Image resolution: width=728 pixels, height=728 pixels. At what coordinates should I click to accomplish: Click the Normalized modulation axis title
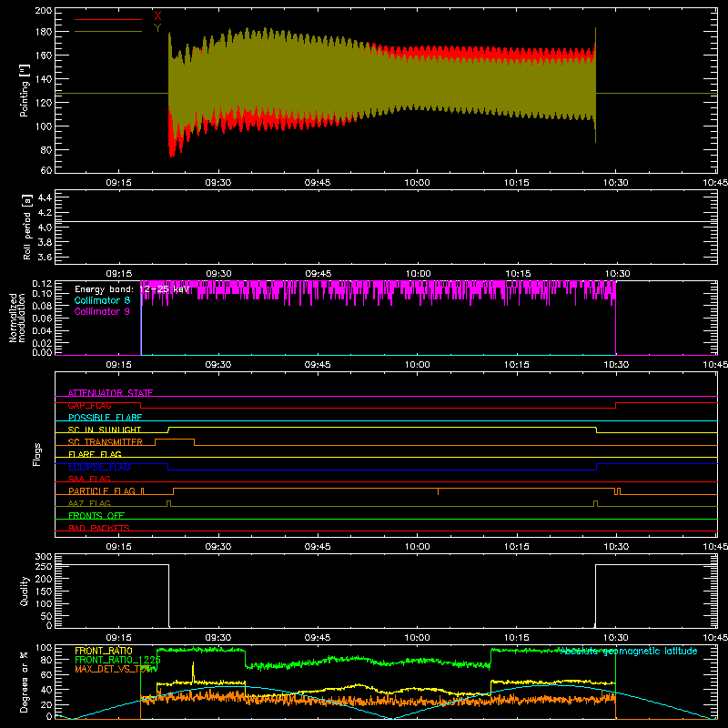point(17,318)
